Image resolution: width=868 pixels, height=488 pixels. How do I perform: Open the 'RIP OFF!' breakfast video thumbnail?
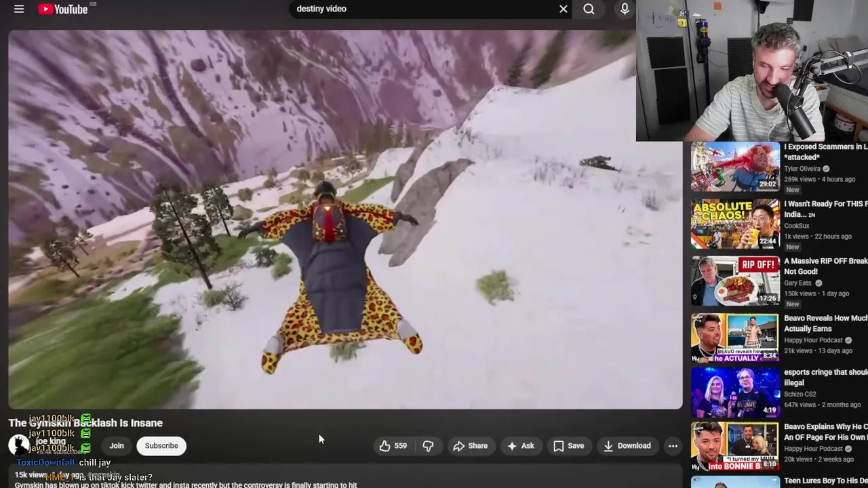pyautogui.click(x=735, y=281)
